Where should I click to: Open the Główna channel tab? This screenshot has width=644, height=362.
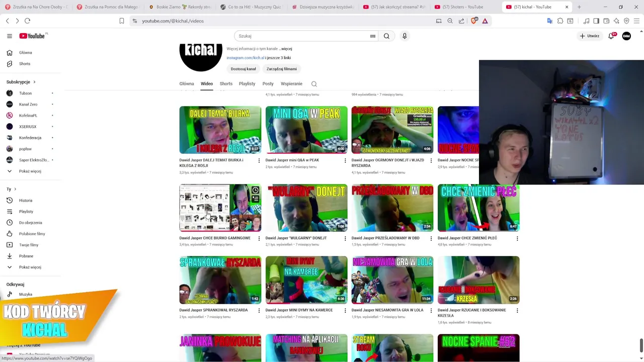[x=187, y=84]
